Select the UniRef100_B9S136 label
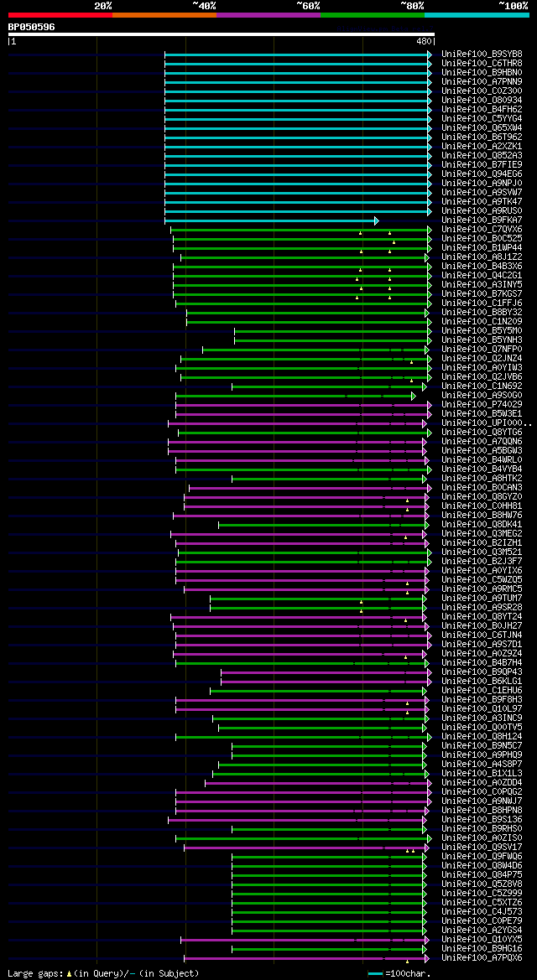 pyautogui.click(x=482, y=819)
